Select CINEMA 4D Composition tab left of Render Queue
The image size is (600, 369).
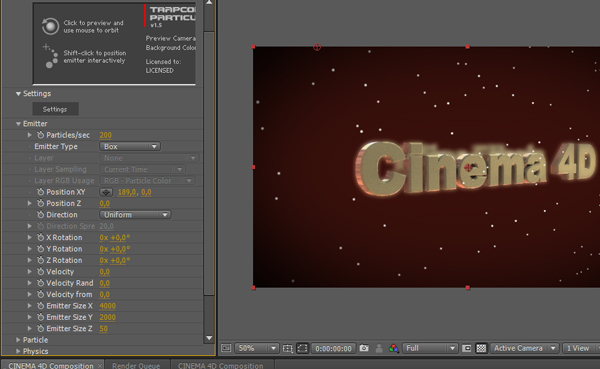coord(51,365)
